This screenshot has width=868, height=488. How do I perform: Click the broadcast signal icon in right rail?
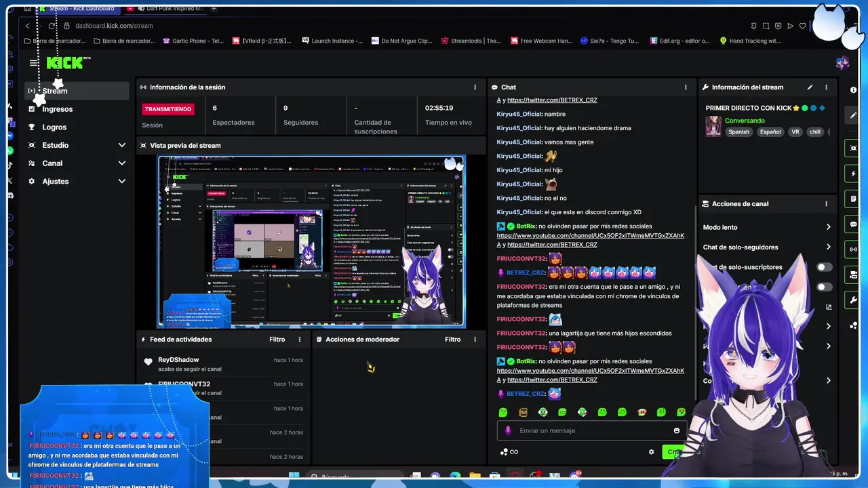pos(853,249)
